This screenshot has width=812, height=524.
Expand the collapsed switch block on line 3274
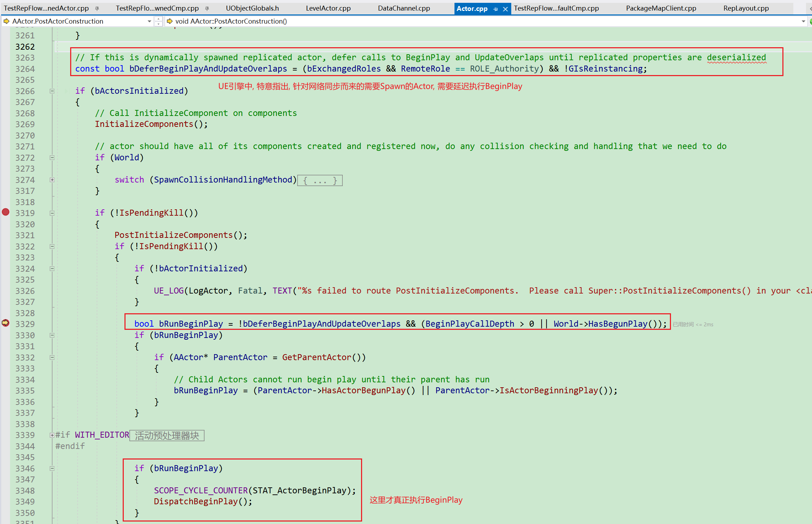52,180
